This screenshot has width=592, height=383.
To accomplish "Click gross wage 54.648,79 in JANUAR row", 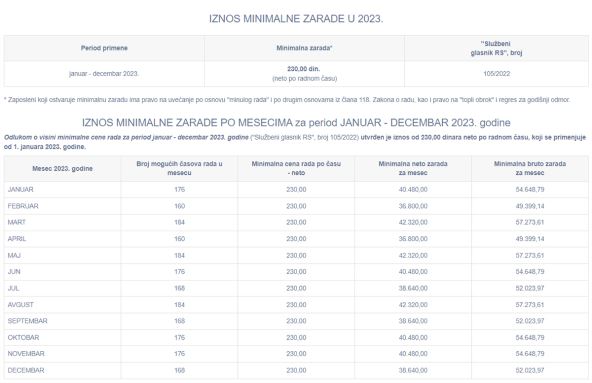I will tap(530, 190).
